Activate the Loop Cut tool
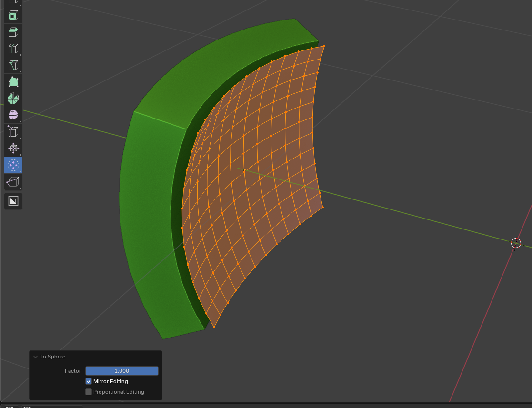 [13, 49]
